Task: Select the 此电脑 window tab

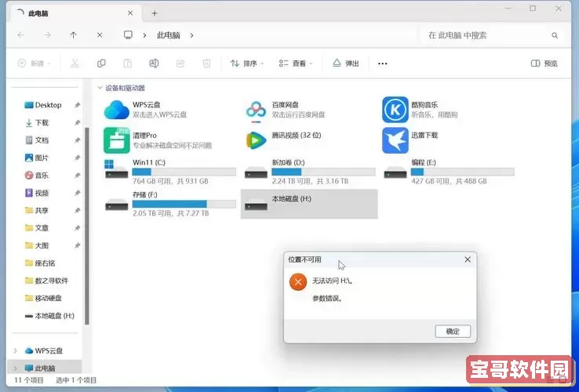Action: coord(75,13)
